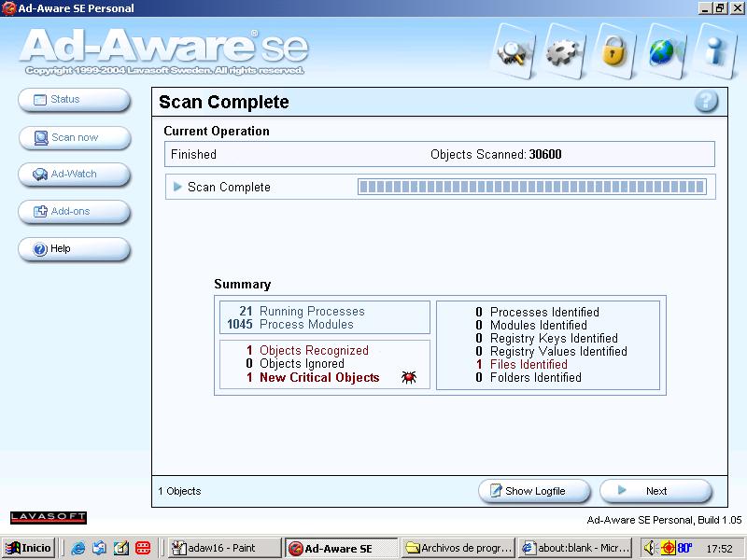Viewport: 747px width, 560px height.
Task: Open the Ad-Watch sidebar button
Action: 75,175
